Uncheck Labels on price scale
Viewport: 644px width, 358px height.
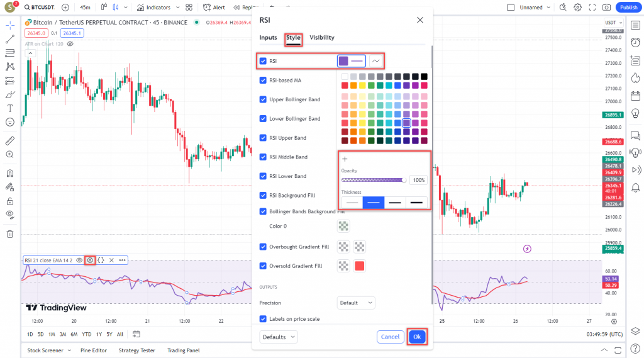pyautogui.click(x=263, y=318)
